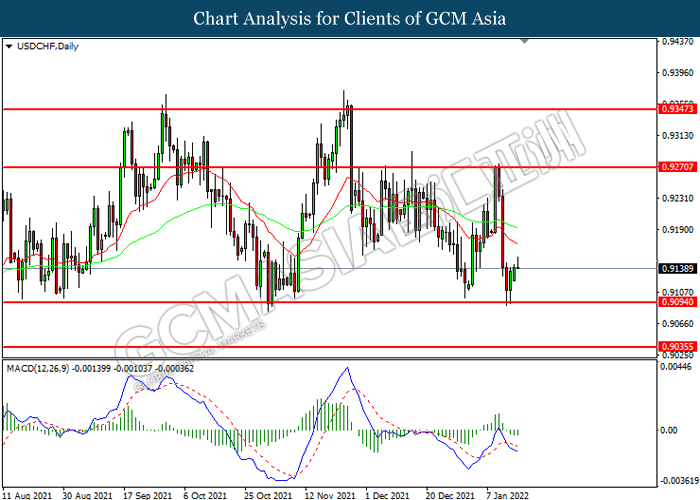Click the 1 Dec 2021 date label
This screenshot has height=500, width=700.
pyautogui.click(x=387, y=495)
